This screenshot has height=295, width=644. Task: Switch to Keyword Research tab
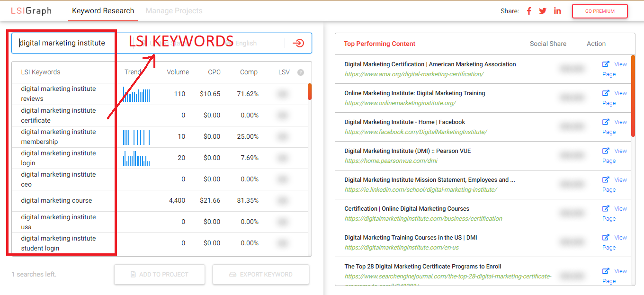point(103,10)
